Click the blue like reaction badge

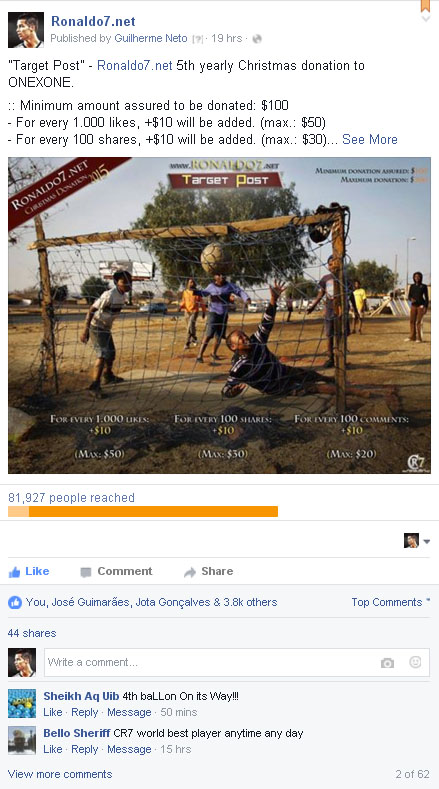[15, 602]
